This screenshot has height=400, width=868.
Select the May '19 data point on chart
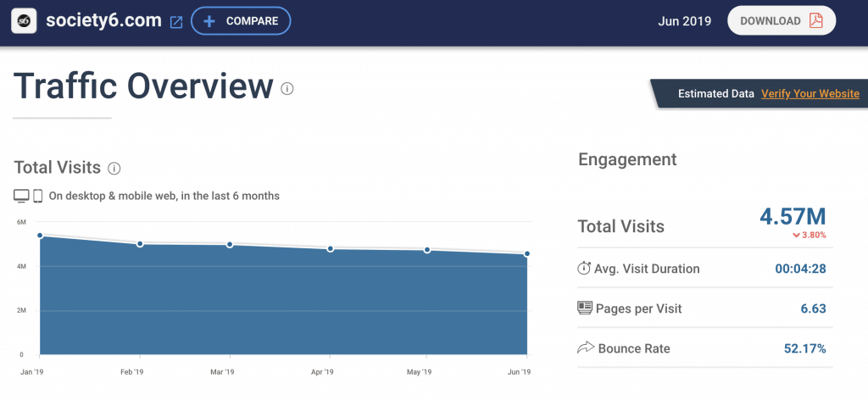tap(427, 250)
